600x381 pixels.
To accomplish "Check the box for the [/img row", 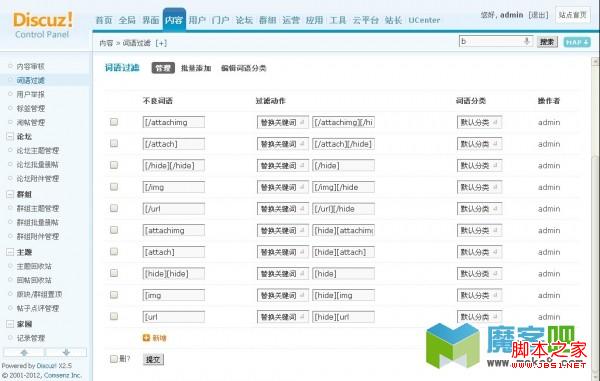I will pyautogui.click(x=114, y=187).
